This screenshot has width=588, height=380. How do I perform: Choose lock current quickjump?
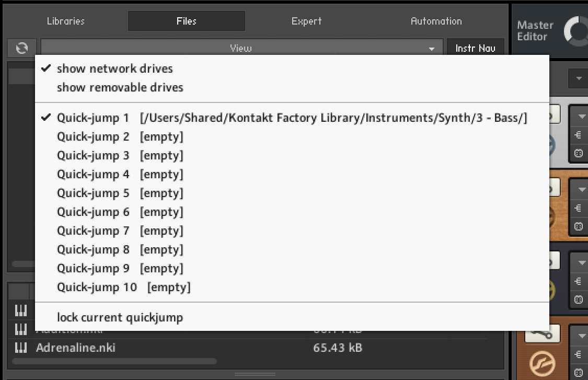pyautogui.click(x=120, y=317)
